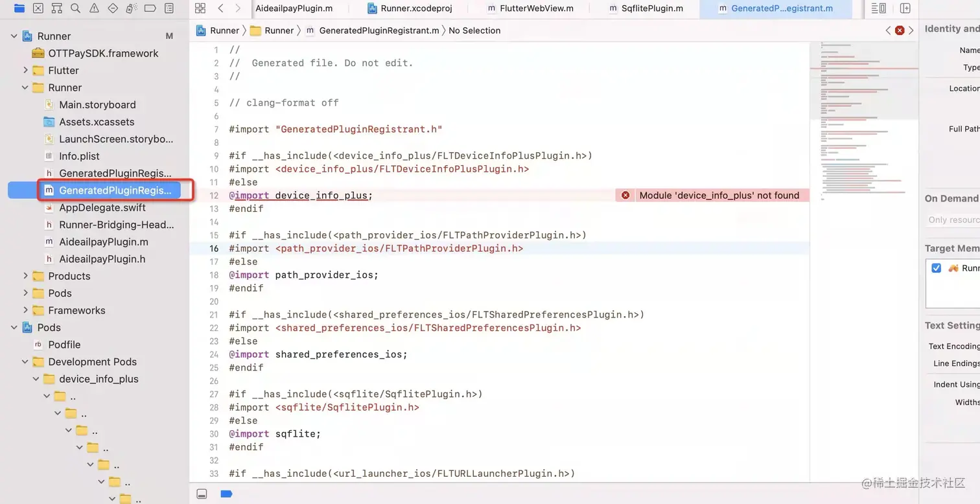Viewport: 980px width, 504px height.
Task: Click the '// clang-format off' comment line
Action: point(284,102)
